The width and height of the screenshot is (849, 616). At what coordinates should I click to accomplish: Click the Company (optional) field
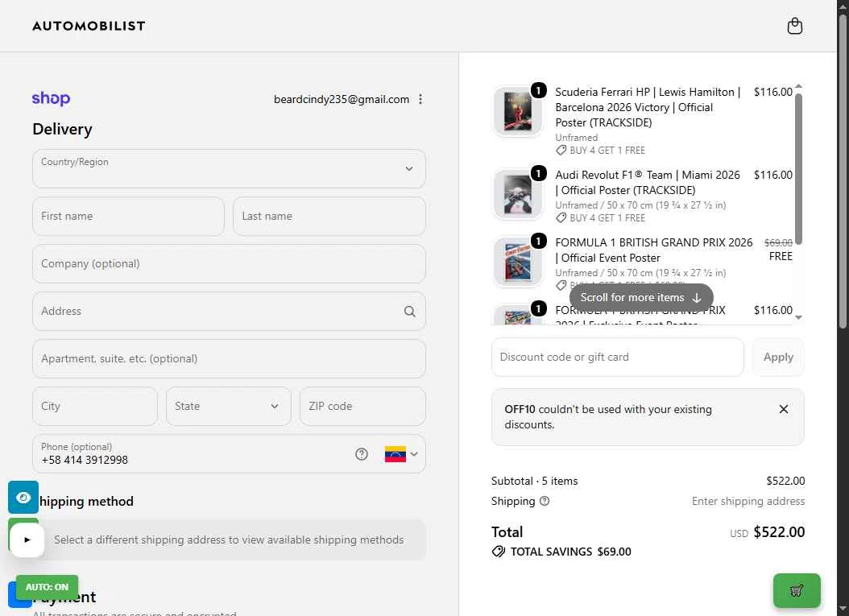tap(229, 263)
